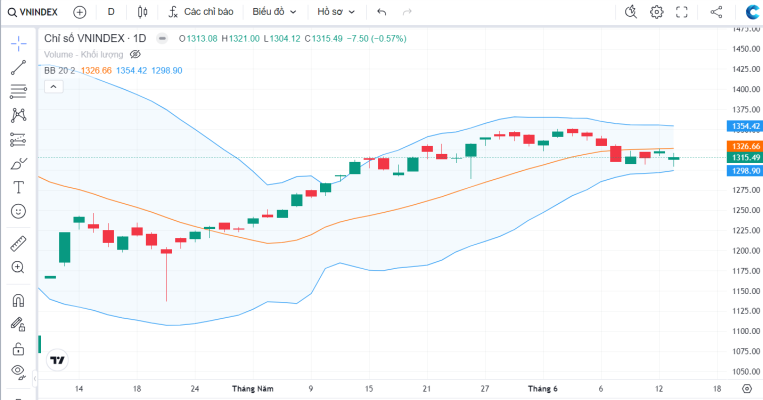Click the change value −7.50 (−0.57%)
The image size is (763, 400).
pyautogui.click(x=377, y=38)
